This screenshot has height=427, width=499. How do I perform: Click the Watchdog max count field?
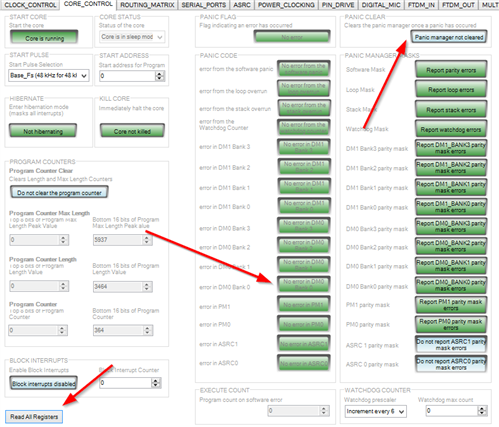click(452, 411)
